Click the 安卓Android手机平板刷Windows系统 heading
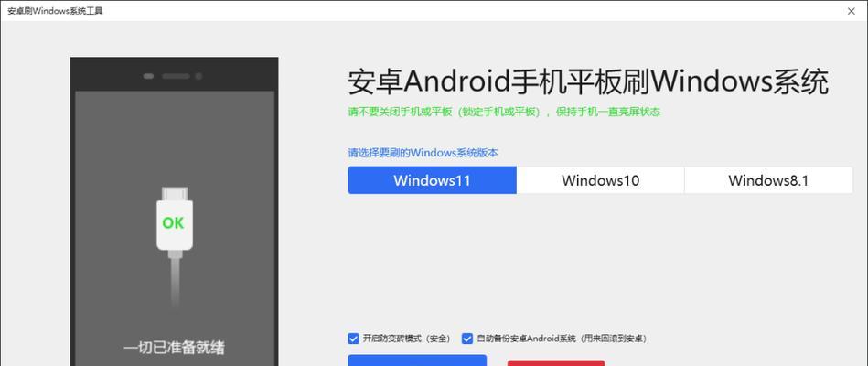 click(x=588, y=82)
